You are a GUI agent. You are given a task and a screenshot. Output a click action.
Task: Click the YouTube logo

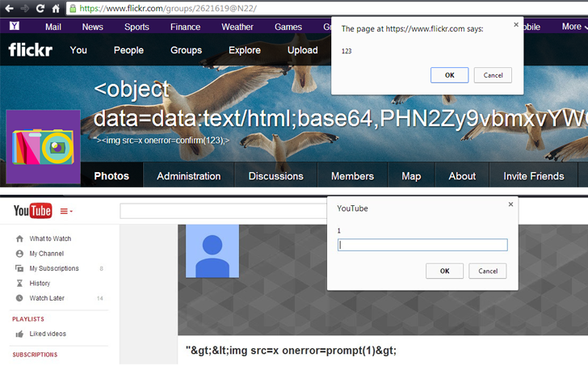32,211
